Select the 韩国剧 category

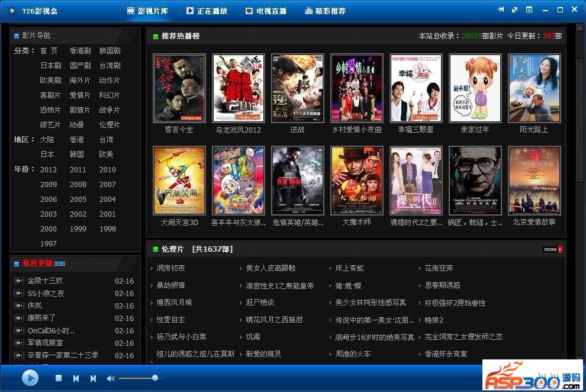[x=110, y=50]
